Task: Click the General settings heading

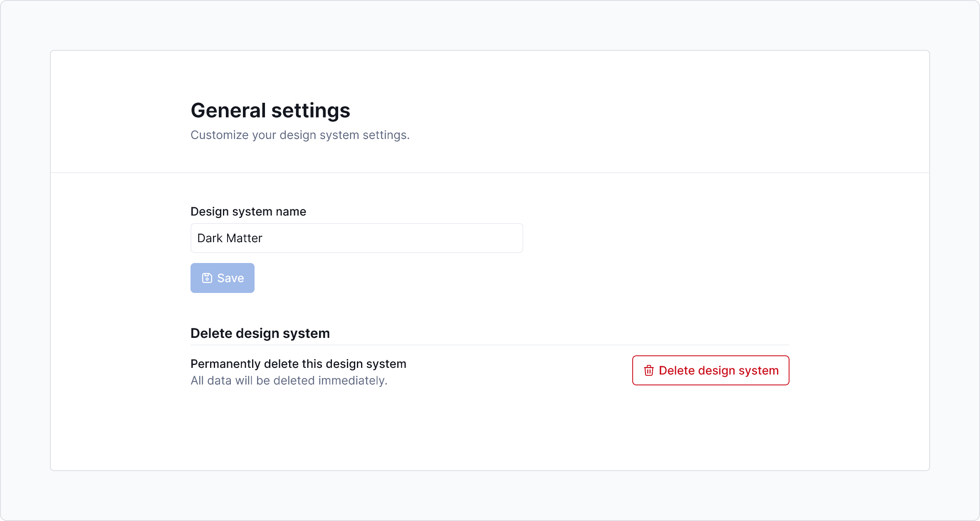Action: pos(270,110)
